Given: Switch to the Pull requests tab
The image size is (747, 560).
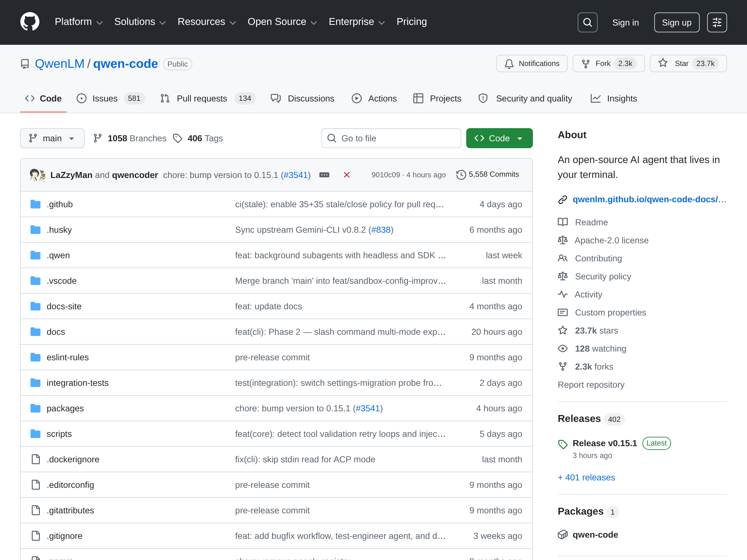Looking at the screenshot, I should click(x=202, y=99).
